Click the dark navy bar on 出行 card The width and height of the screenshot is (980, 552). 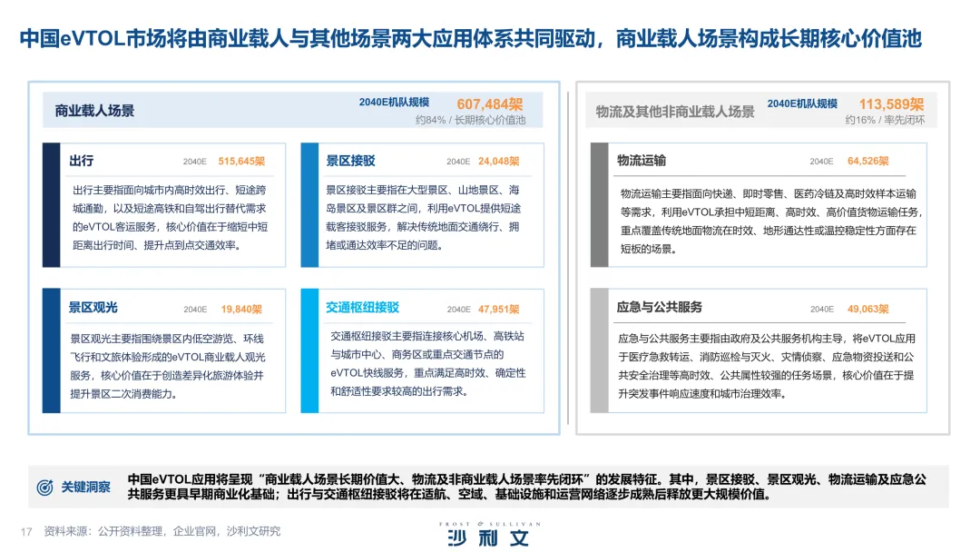coord(51,205)
